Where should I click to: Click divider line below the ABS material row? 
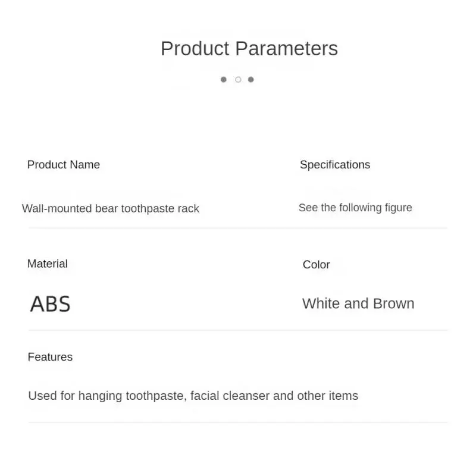tap(238, 330)
